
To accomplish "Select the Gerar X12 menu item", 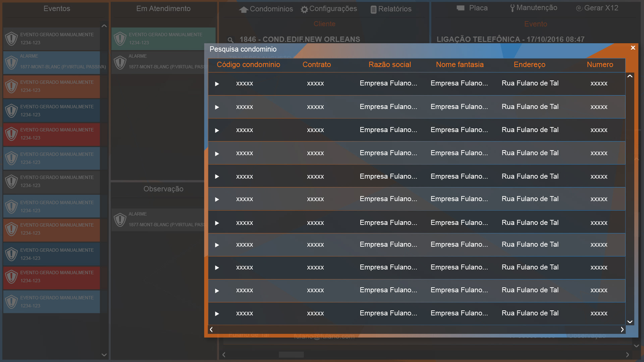I will click(x=597, y=8).
